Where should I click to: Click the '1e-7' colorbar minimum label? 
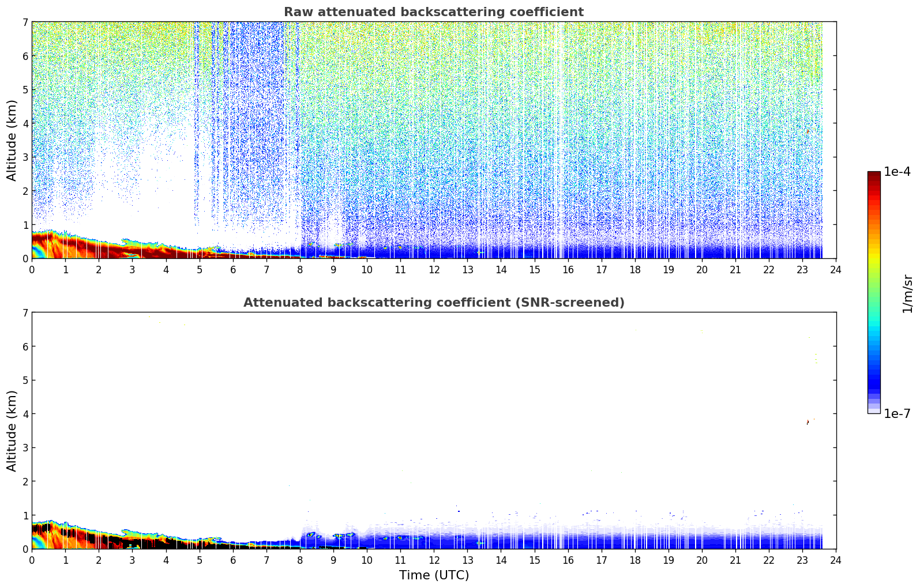[x=898, y=414]
